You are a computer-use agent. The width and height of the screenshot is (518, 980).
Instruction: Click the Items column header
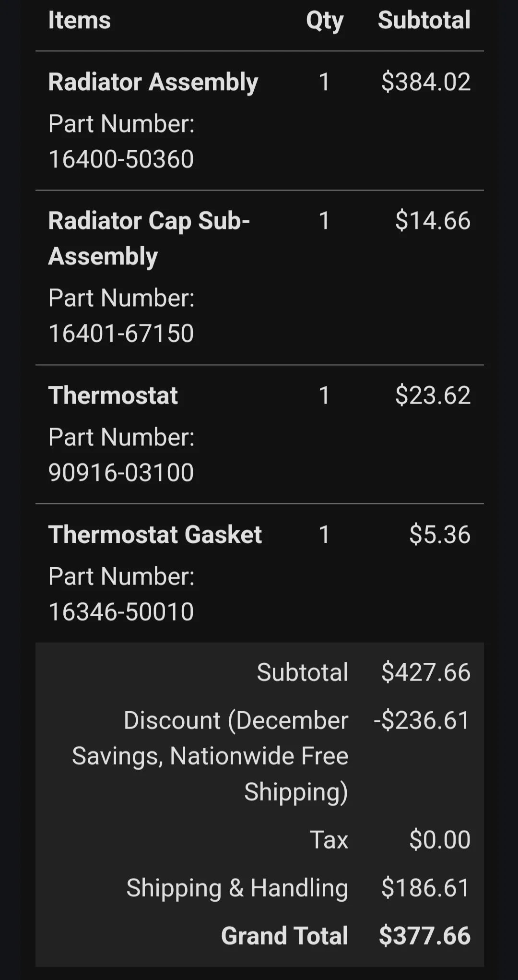(80, 20)
